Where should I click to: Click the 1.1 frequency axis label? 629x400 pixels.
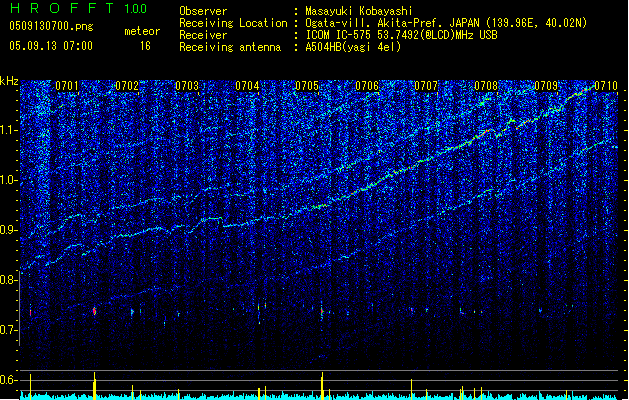coord(9,130)
